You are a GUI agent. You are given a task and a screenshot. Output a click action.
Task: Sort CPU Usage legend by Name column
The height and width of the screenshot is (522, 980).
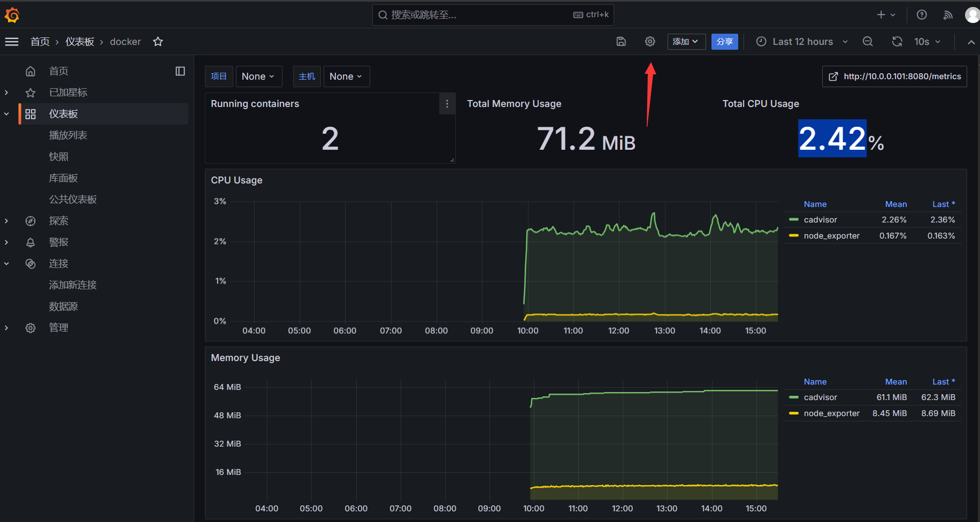(x=815, y=204)
